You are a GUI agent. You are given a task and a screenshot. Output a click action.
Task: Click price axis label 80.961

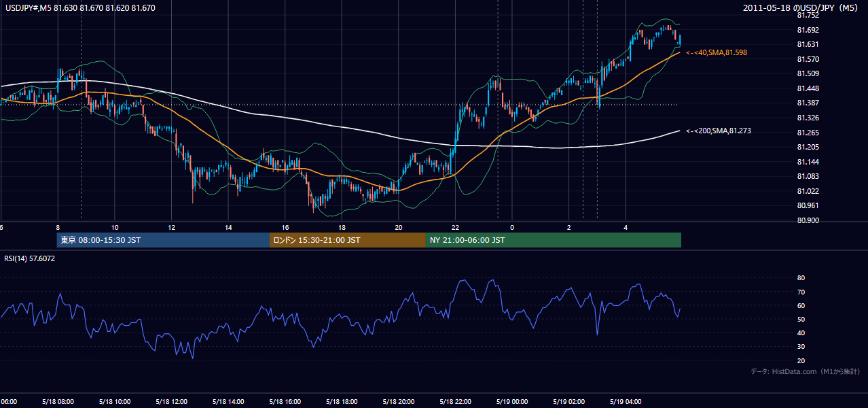807,205
